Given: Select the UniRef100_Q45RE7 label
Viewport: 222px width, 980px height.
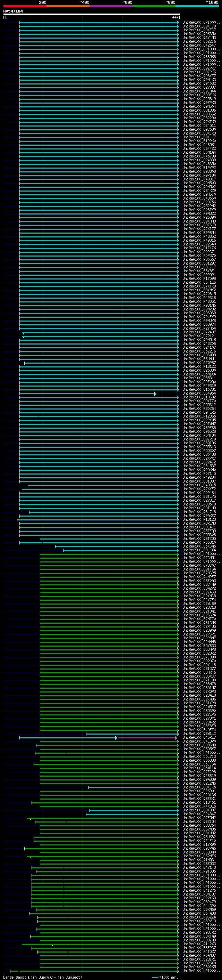Looking at the screenshot, I should [199, 738].
